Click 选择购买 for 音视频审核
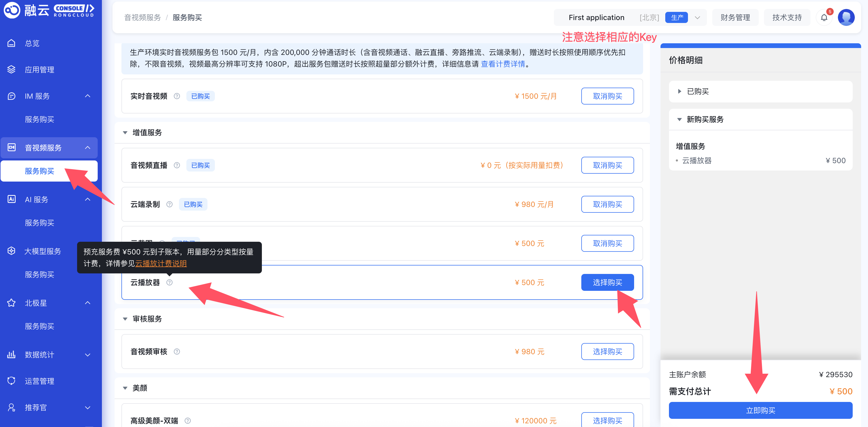 (607, 352)
